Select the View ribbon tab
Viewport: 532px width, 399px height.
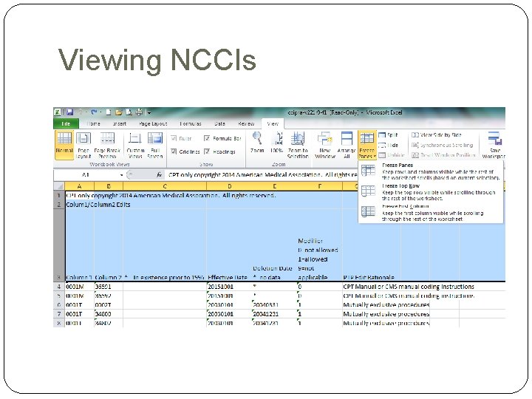click(273, 123)
